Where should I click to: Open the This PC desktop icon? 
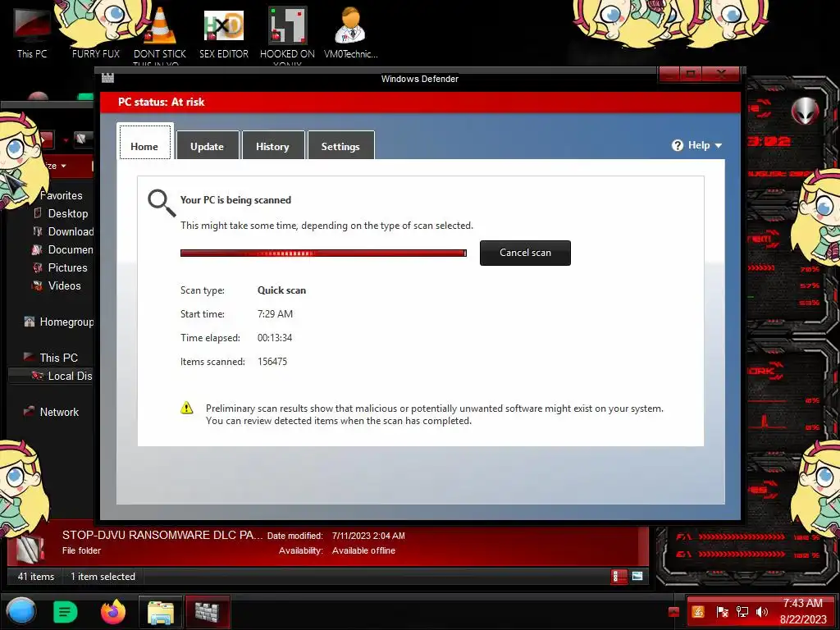click(x=32, y=33)
